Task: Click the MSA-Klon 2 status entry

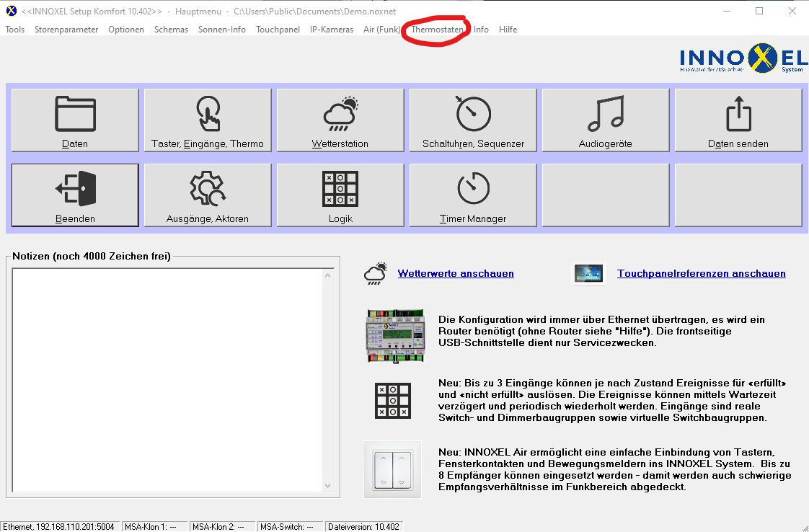Action: [x=221, y=527]
